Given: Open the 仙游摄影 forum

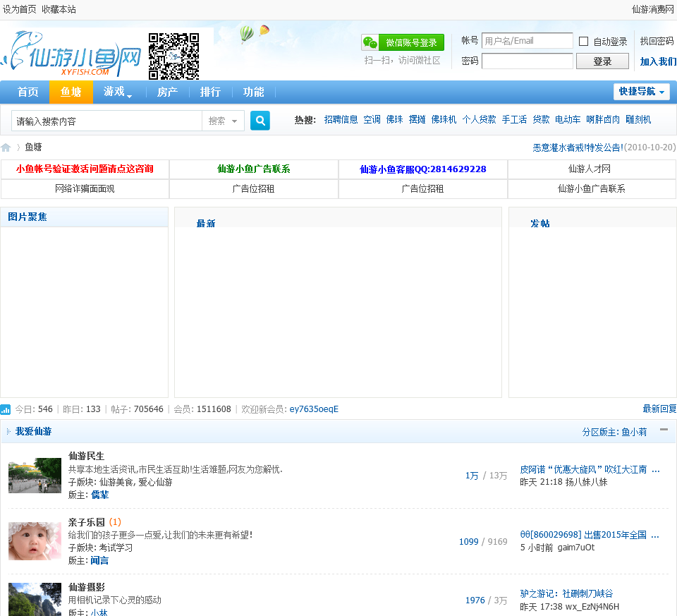Looking at the screenshot, I should click(86, 588).
